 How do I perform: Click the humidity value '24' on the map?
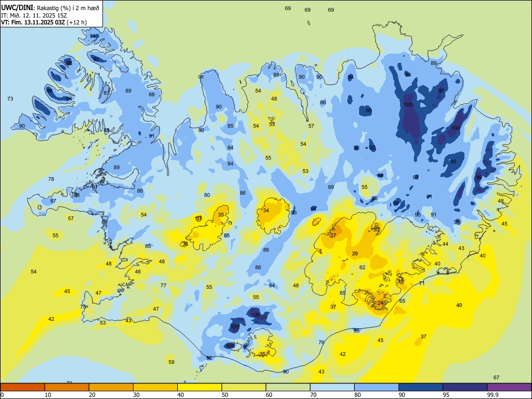click(380, 303)
